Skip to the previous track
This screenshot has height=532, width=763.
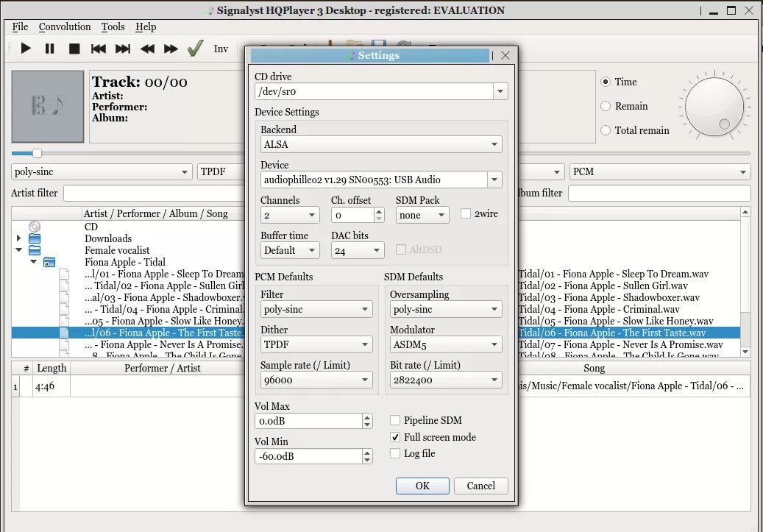pyautogui.click(x=99, y=48)
